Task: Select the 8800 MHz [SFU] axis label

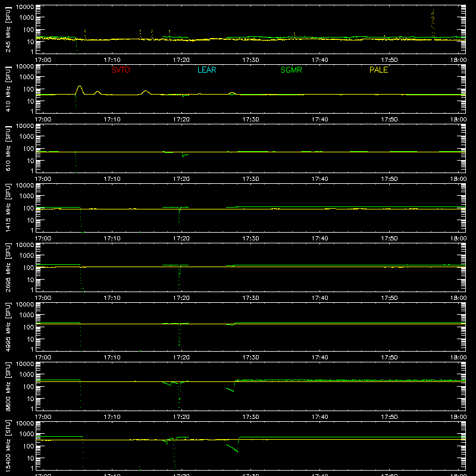Action: [x=8, y=386]
